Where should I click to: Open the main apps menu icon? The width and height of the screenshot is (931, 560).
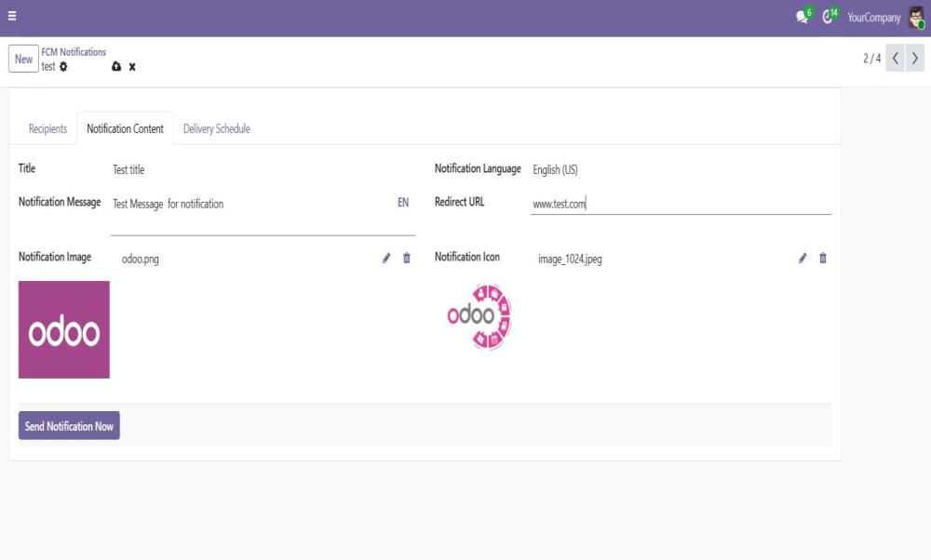(x=12, y=17)
